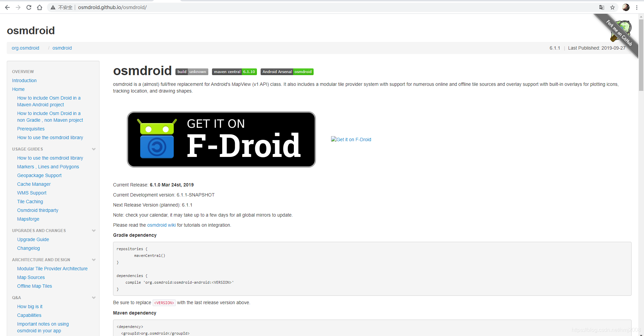Open the Tile Caching guide
Image resolution: width=644 pixels, height=336 pixels.
point(30,202)
